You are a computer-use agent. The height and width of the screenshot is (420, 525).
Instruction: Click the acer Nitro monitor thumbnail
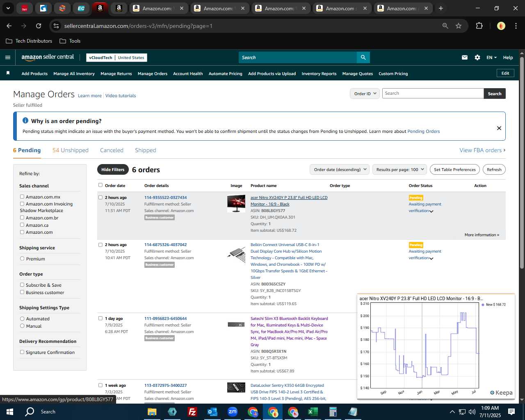click(236, 204)
